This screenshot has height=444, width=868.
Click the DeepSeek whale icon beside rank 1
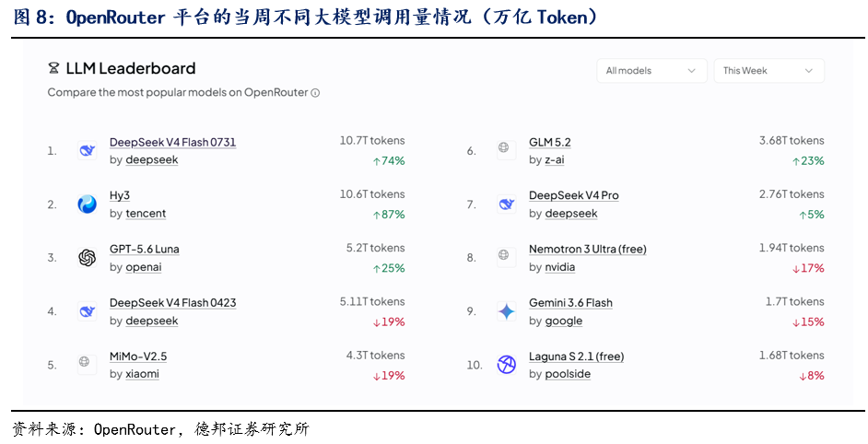87,150
